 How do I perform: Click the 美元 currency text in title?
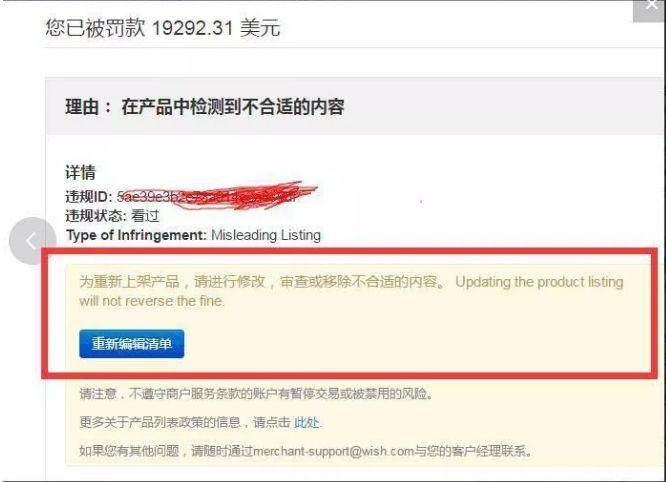(260, 28)
